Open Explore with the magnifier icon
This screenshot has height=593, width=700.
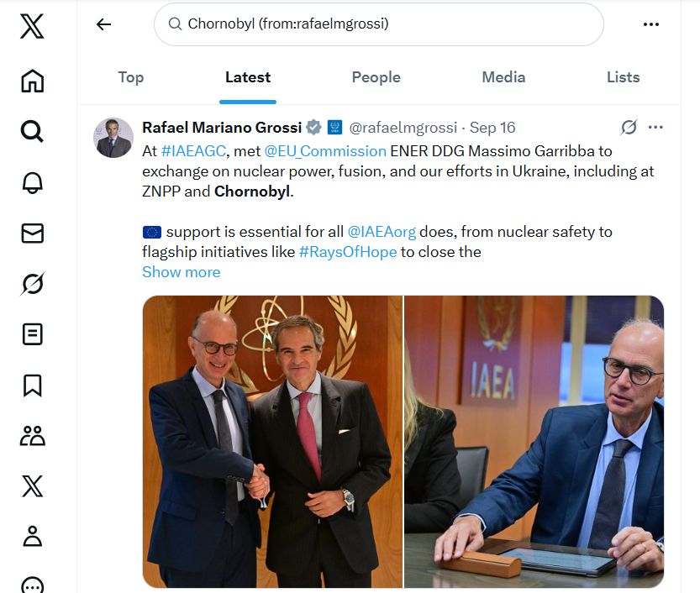pos(32,131)
